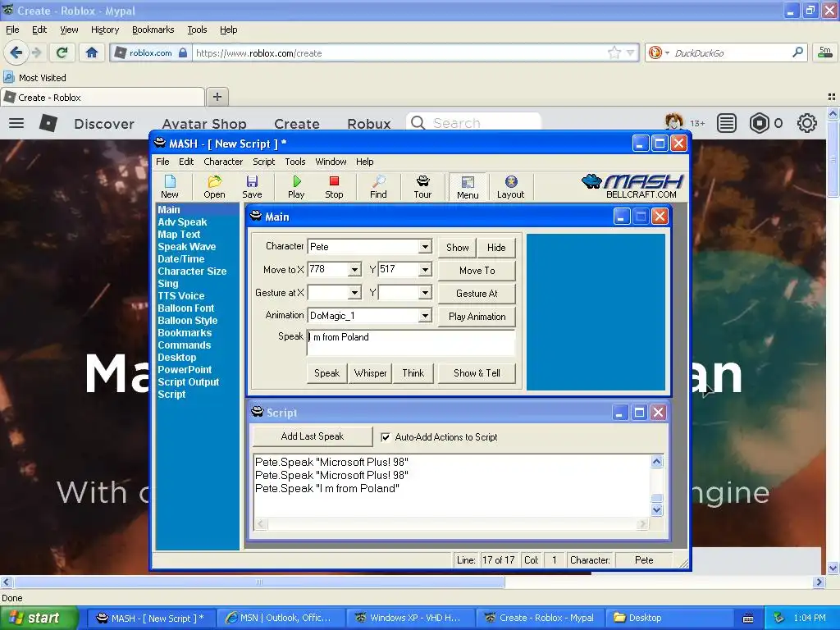Screen dimensions: 840x630
Task: Click the DuckDuckGo search magnifier icon
Action: pyautogui.click(x=797, y=52)
